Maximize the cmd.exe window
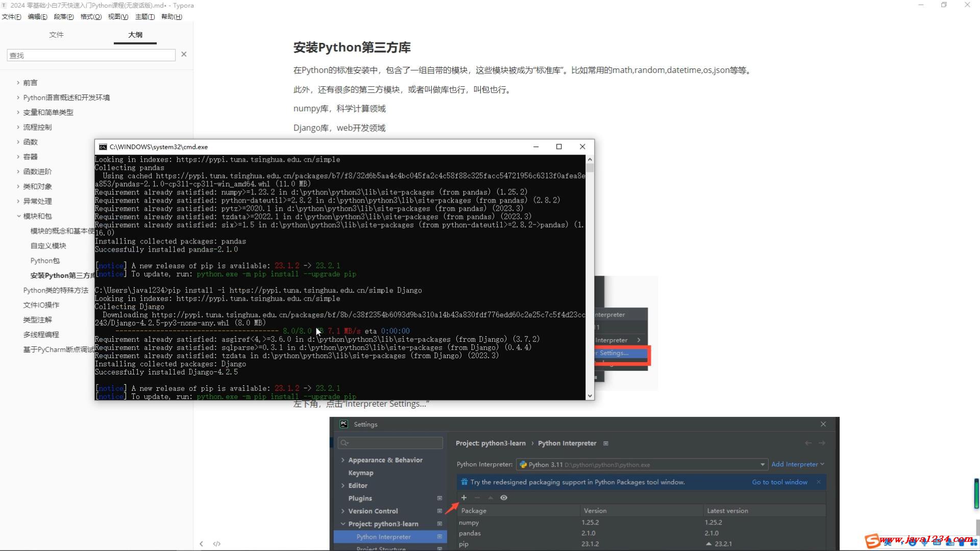 (x=559, y=146)
